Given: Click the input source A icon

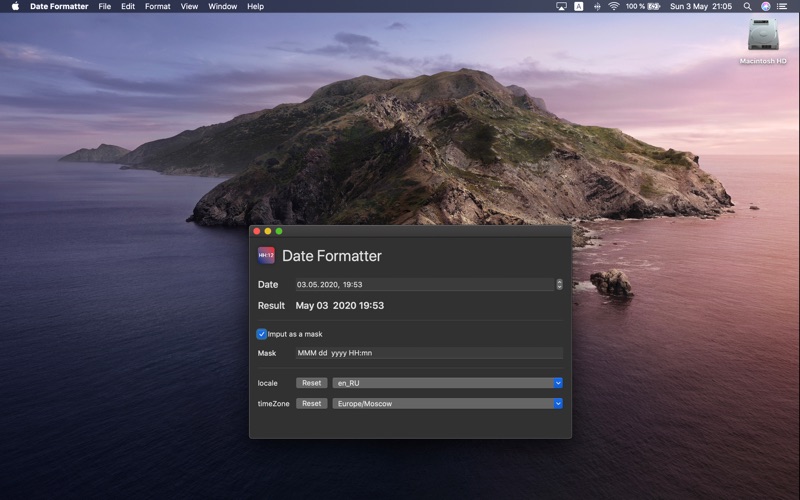Looking at the screenshot, I should tap(579, 6).
